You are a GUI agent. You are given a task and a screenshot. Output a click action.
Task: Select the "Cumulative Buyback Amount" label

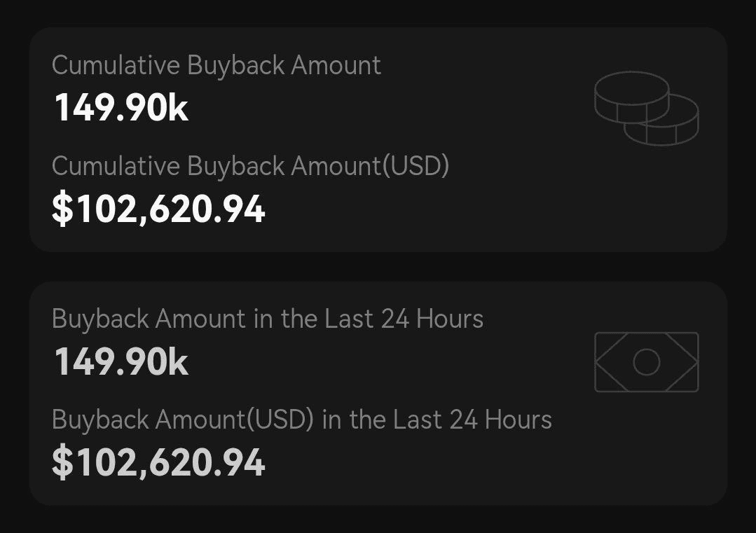pyautogui.click(x=216, y=65)
